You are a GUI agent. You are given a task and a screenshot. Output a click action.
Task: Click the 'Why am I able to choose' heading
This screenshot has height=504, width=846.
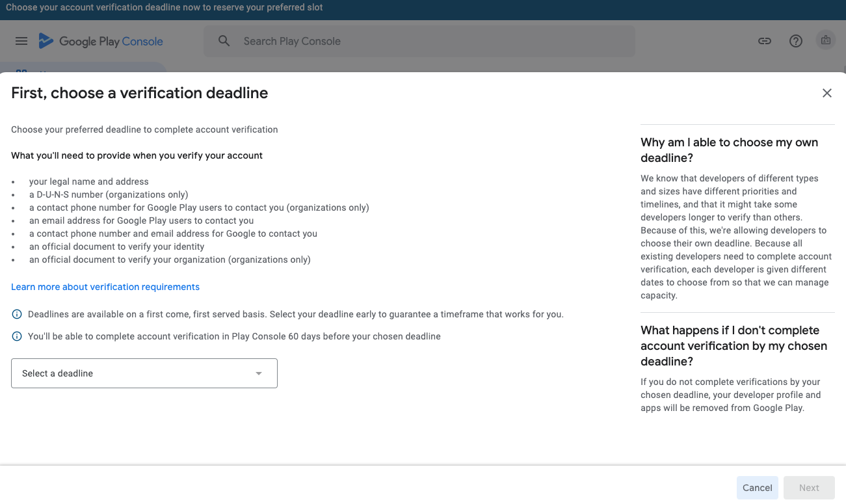(729, 150)
